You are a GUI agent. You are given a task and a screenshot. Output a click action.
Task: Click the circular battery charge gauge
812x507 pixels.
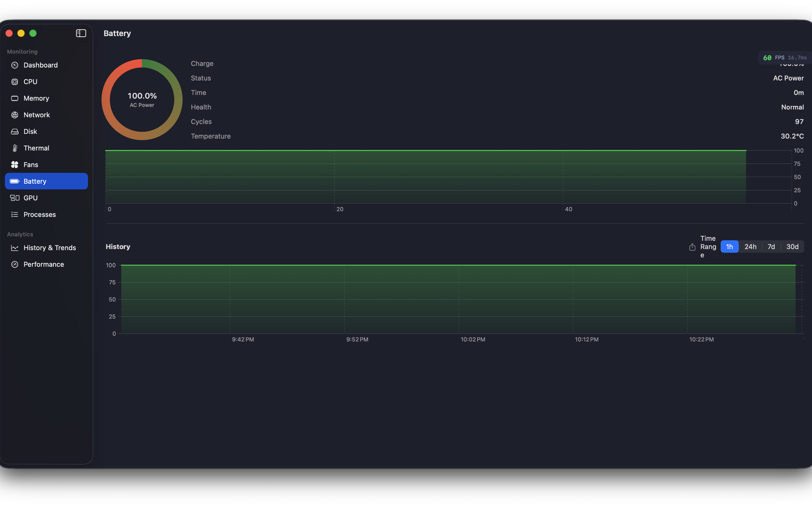click(142, 100)
